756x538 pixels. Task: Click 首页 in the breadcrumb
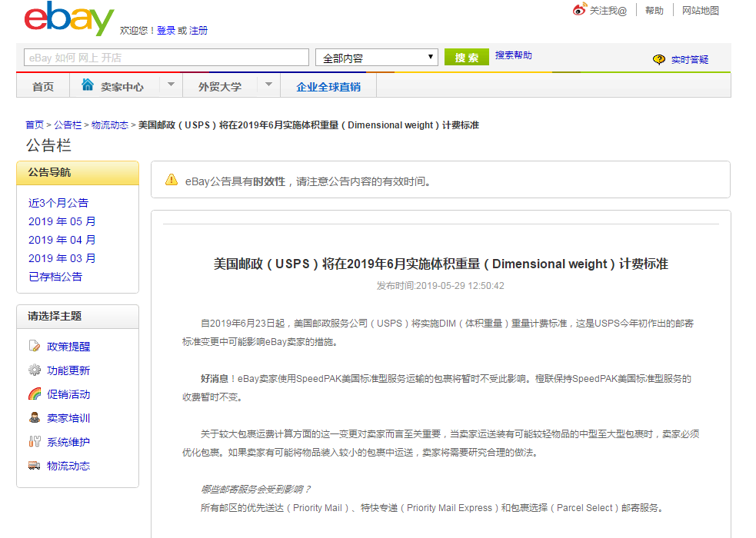pyautogui.click(x=35, y=125)
